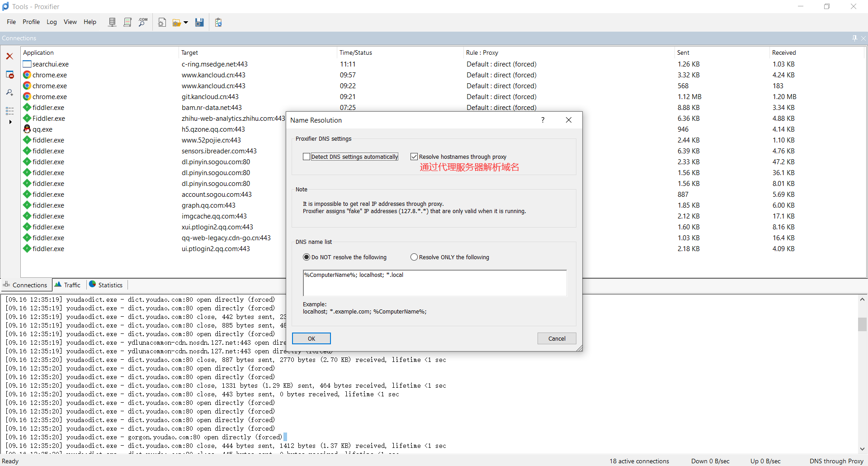
Task: Open the Proxification Rules toolbar icon
Action: coord(127,22)
